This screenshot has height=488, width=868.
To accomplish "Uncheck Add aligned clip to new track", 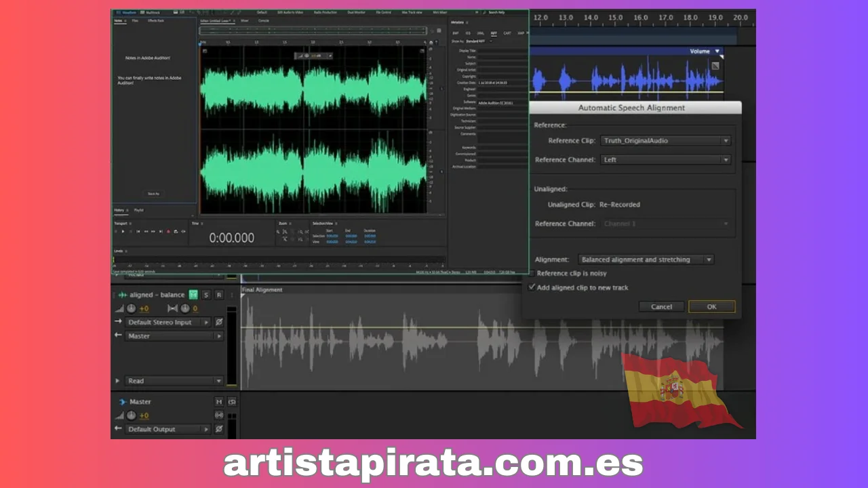I will [x=532, y=287].
